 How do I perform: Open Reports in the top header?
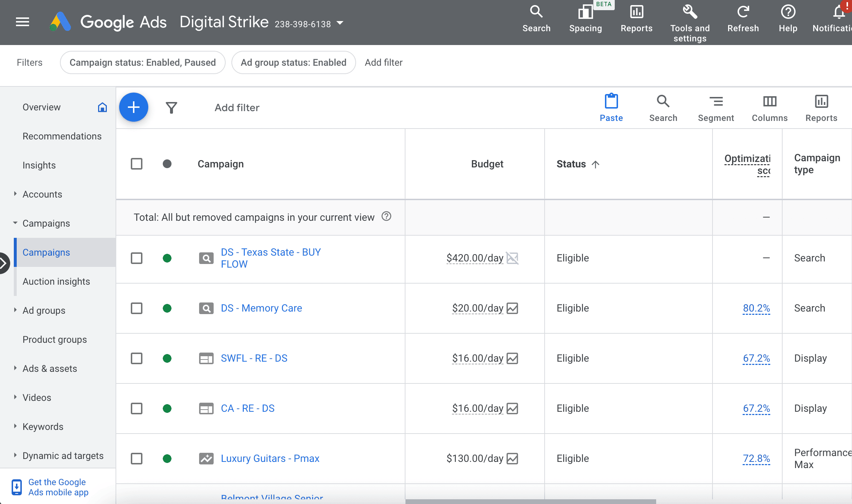[x=636, y=19]
